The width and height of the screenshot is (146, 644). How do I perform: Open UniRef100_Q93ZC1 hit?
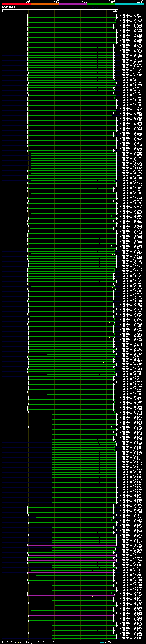[131, 535]
